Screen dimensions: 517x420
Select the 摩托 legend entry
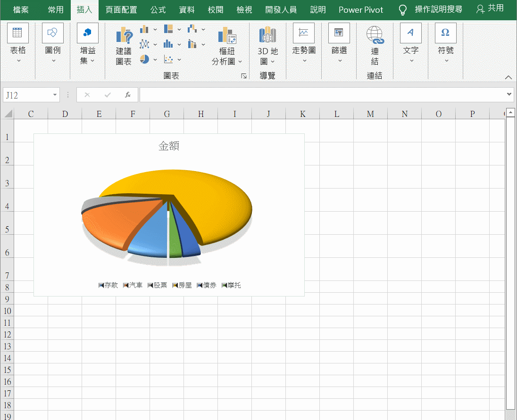(231, 285)
